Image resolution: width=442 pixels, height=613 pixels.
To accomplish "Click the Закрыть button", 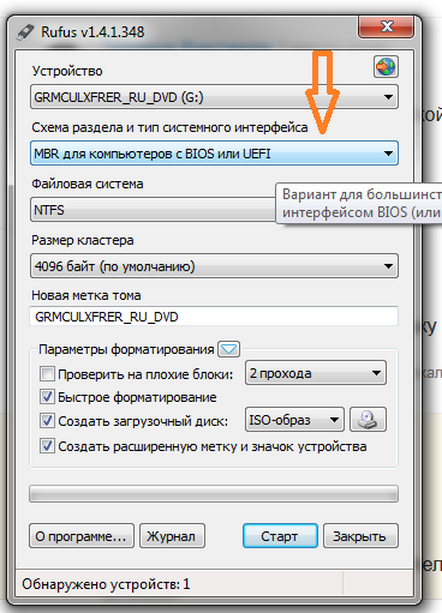I will tap(360, 536).
